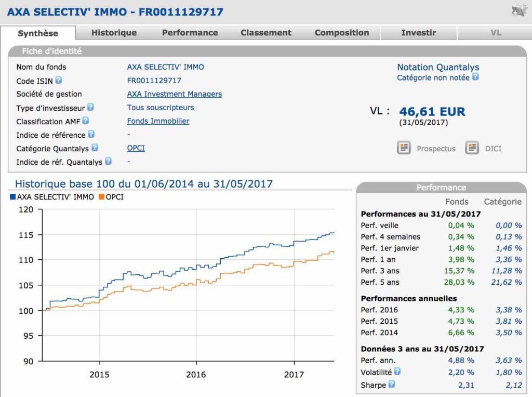Select the Synthèse tab
532x397 pixels.
tap(38, 33)
